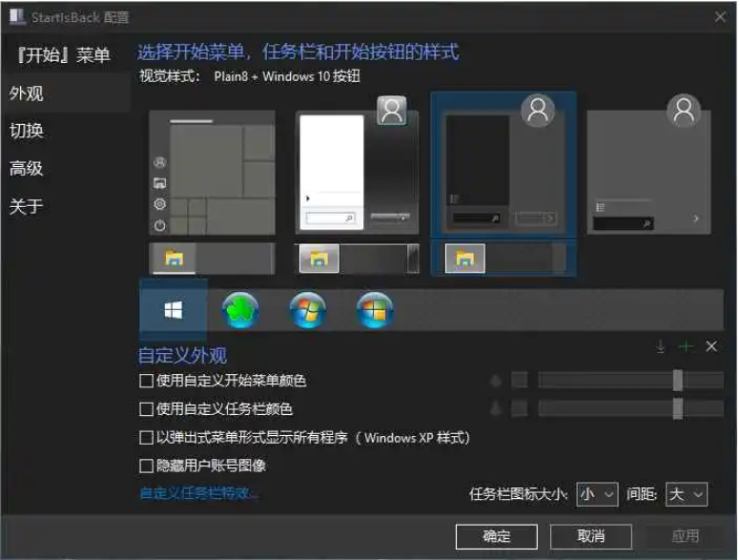
Task: Click the 确定 button
Action: (497, 536)
